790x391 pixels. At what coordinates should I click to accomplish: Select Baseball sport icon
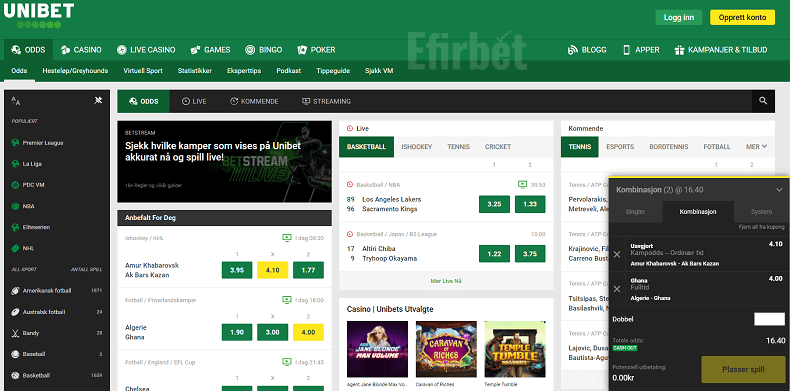click(x=15, y=354)
